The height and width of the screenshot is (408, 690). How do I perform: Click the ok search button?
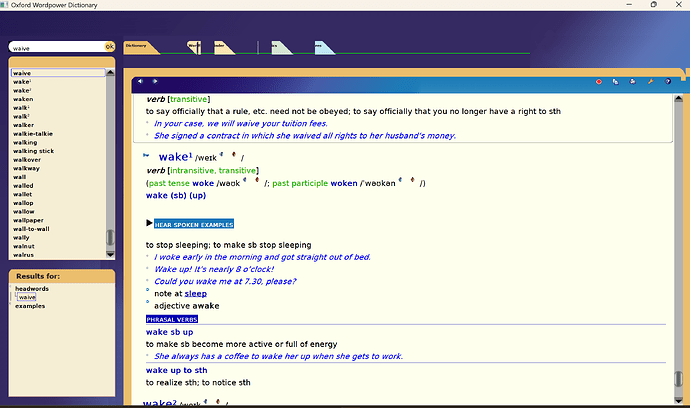110,46
